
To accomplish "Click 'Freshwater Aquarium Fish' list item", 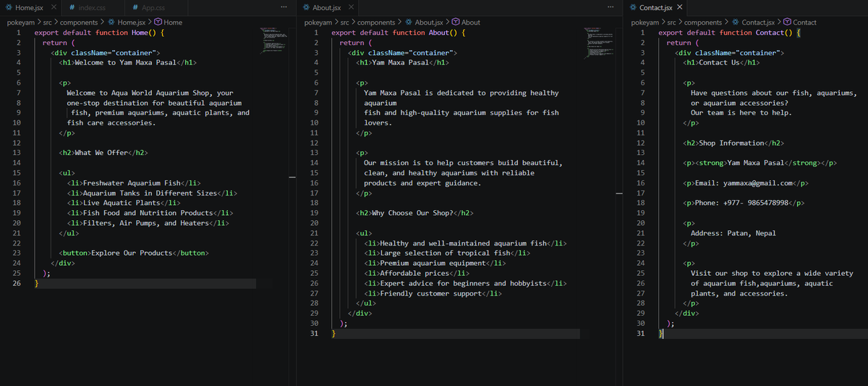I will click(134, 183).
